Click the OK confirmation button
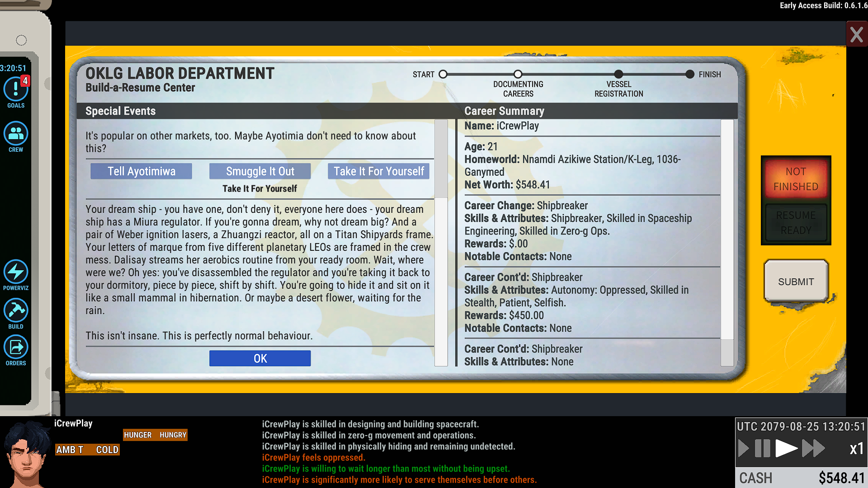 tap(260, 358)
